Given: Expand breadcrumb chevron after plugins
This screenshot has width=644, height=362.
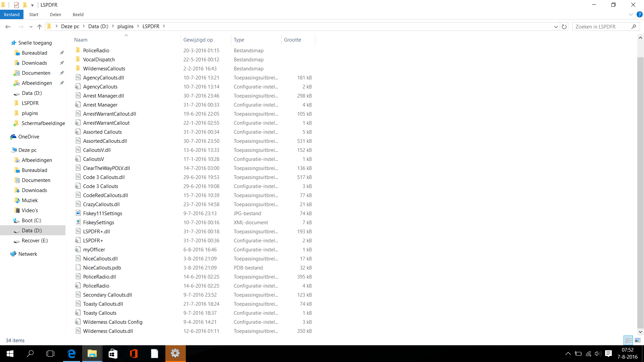Looking at the screenshot, I should coord(138,26).
